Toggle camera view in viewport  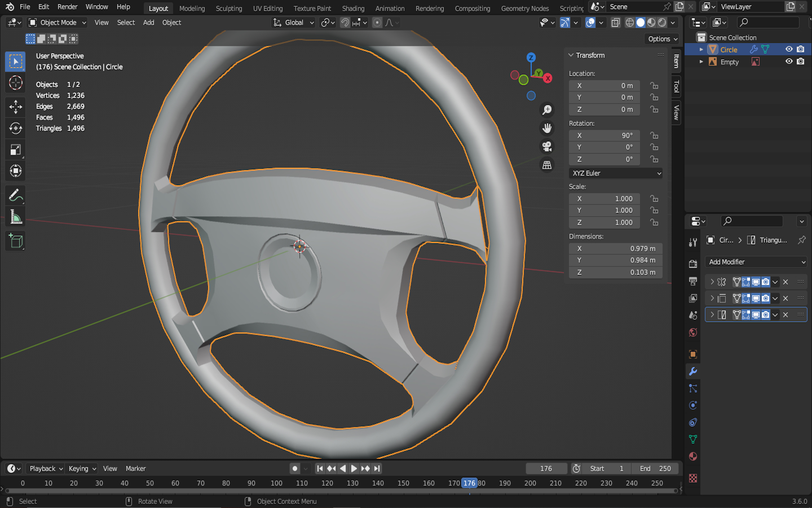point(546,147)
